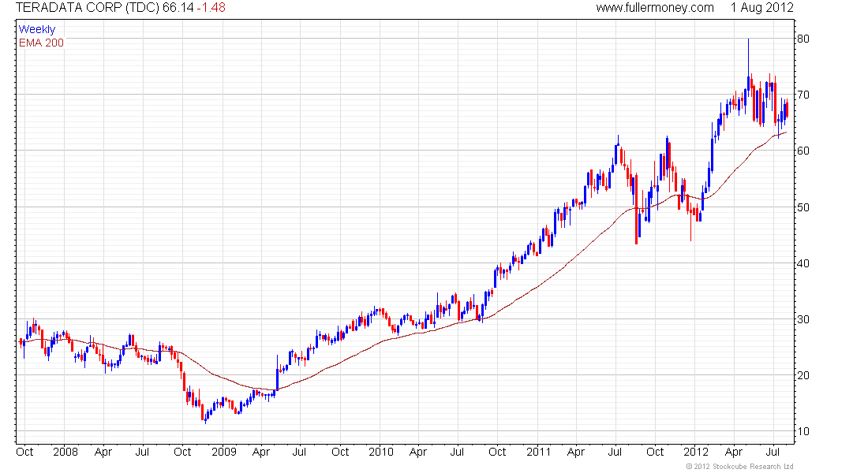
Task: Click the tall spike candle peaking at 80
Action: click(x=748, y=69)
